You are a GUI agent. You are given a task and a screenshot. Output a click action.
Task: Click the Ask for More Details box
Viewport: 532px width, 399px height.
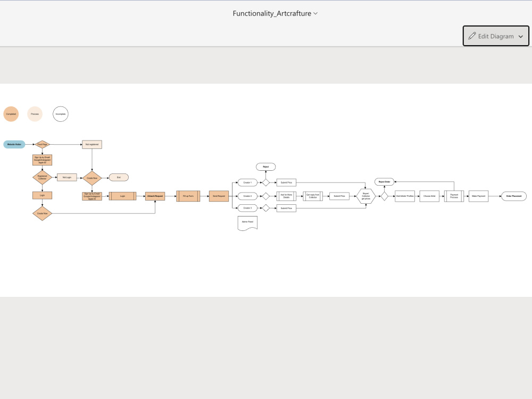click(x=286, y=196)
